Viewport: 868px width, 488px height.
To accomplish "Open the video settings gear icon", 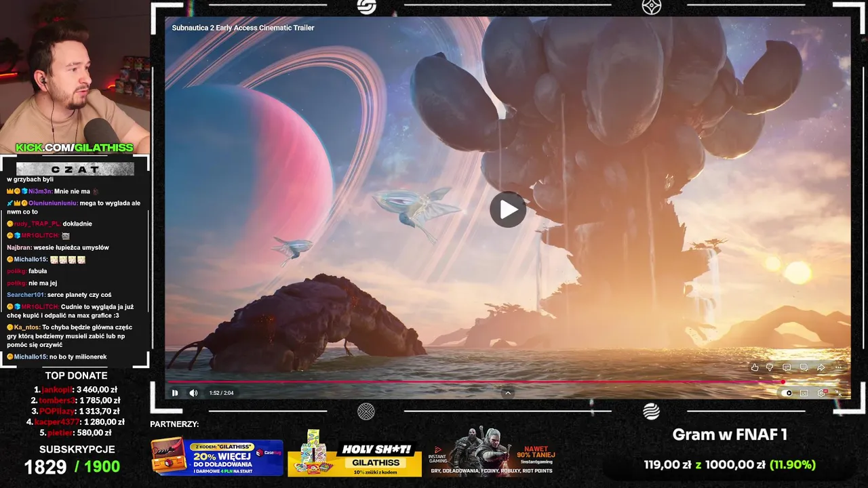I will (822, 393).
